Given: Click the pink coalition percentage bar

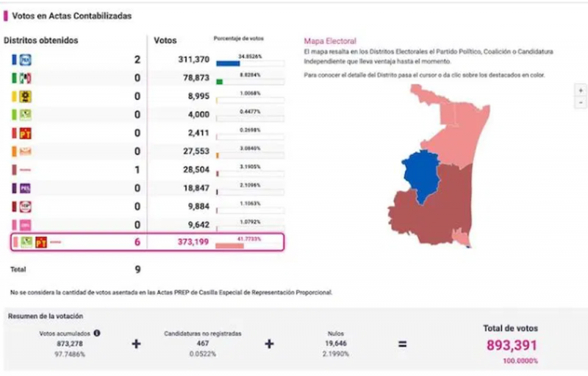Looking at the screenshot, I should click(230, 246).
